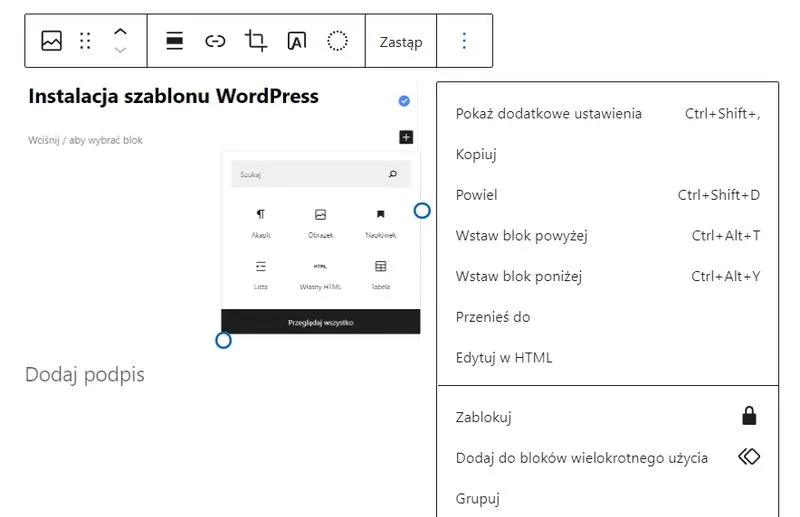The width and height of the screenshot is (800, 517).
Task: Select the Akapit block in inserter
Action: [261, 224]
